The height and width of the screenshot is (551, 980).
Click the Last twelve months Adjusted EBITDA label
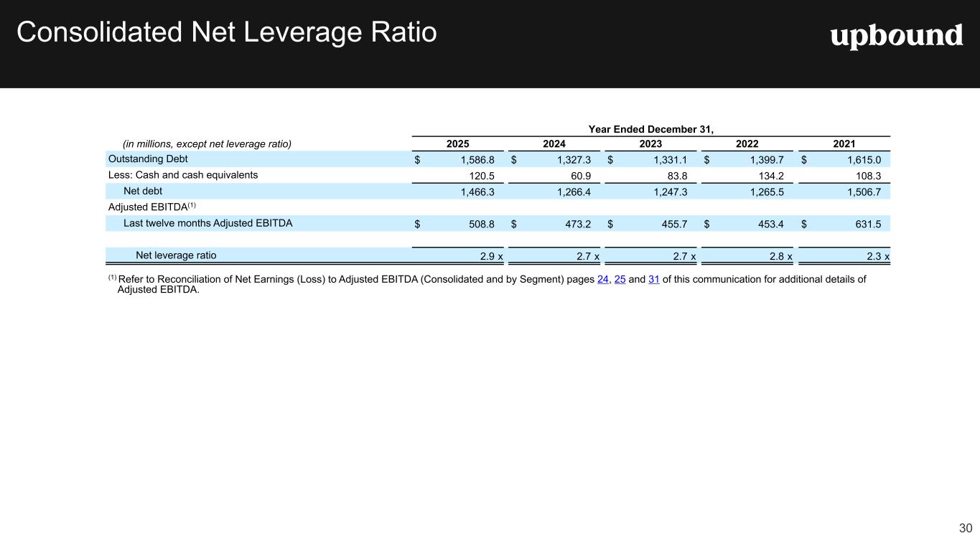(207, 223)
